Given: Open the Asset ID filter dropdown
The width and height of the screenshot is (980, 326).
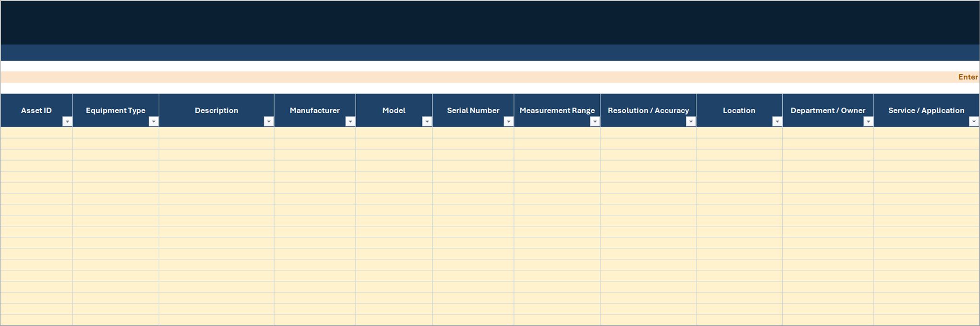Looking at the screenshot, I should 67,122.
